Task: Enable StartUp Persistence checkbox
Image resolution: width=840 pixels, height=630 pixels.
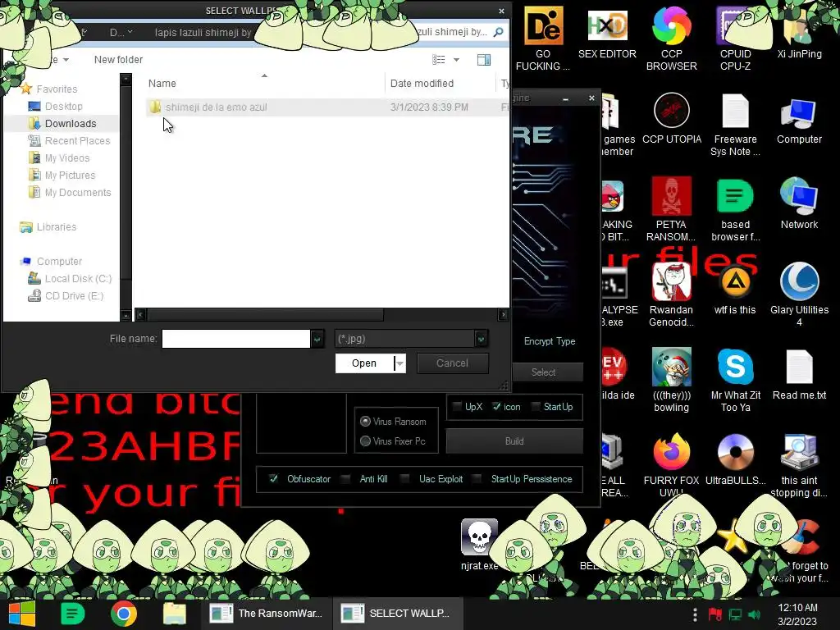Action: [477, 479]
